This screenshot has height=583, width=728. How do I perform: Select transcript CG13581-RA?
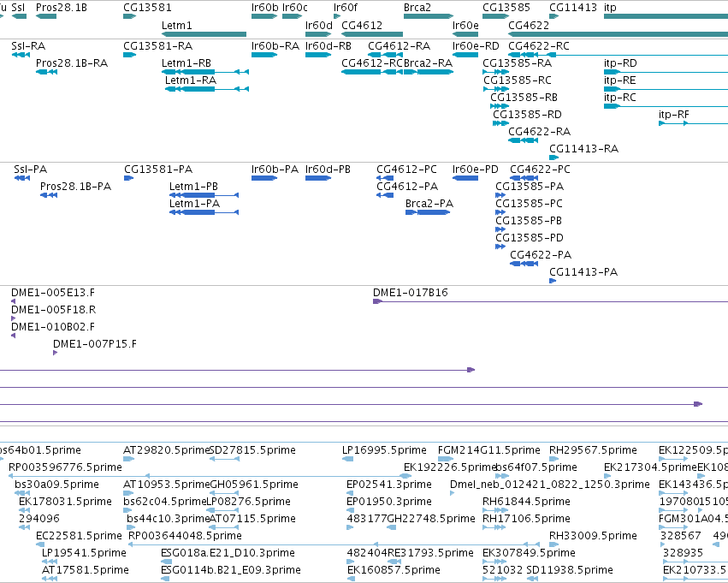coord(158,46)
